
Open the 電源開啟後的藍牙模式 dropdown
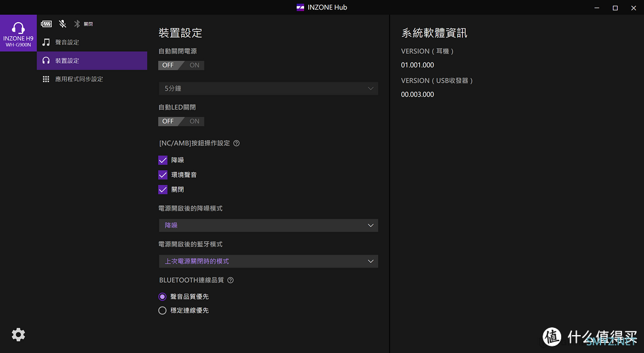(268, 261)
